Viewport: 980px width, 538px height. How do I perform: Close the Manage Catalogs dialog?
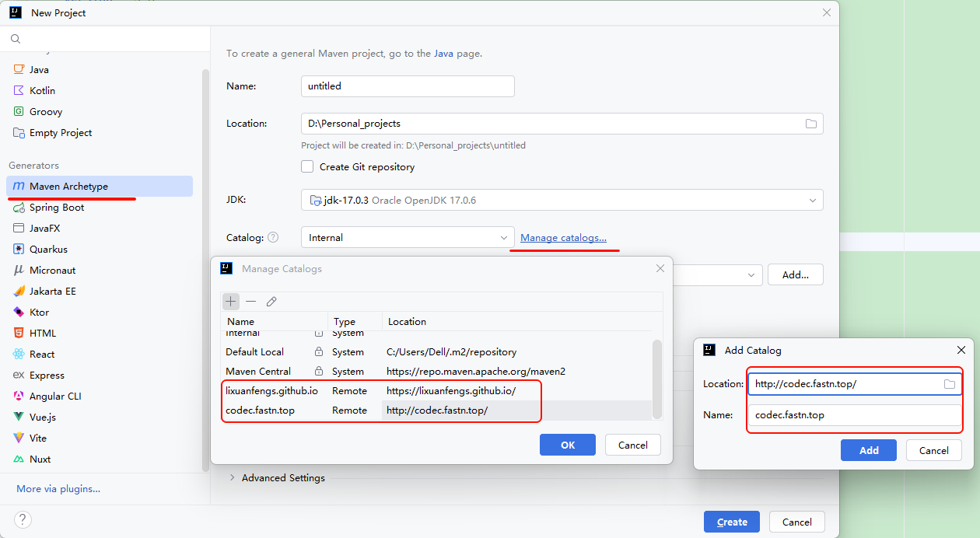point(660,268)
